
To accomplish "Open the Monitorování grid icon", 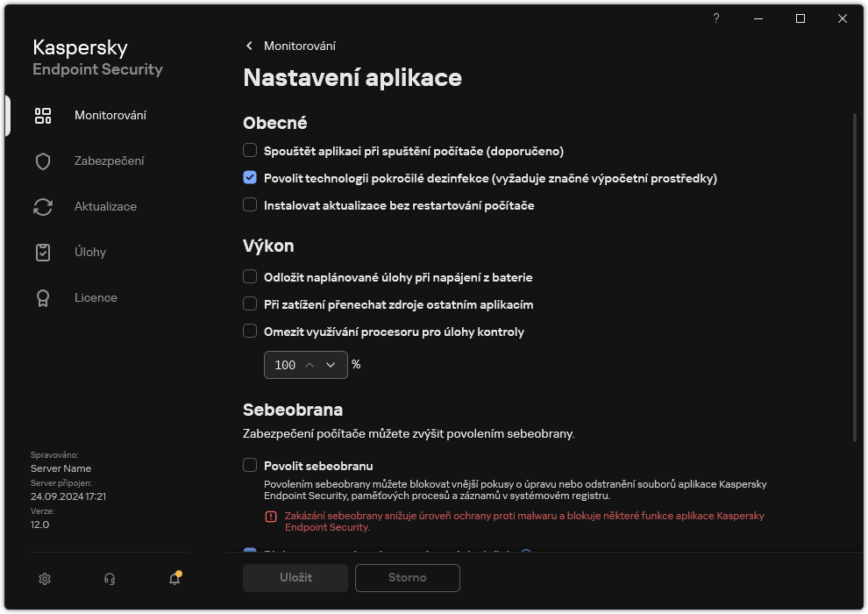I will (42, 115).
